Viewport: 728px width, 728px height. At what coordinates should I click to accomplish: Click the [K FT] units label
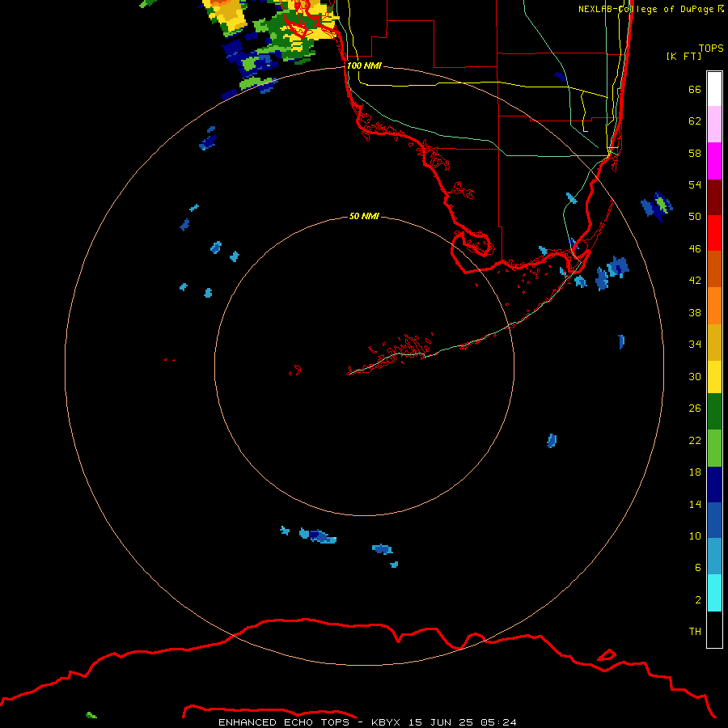684,56
